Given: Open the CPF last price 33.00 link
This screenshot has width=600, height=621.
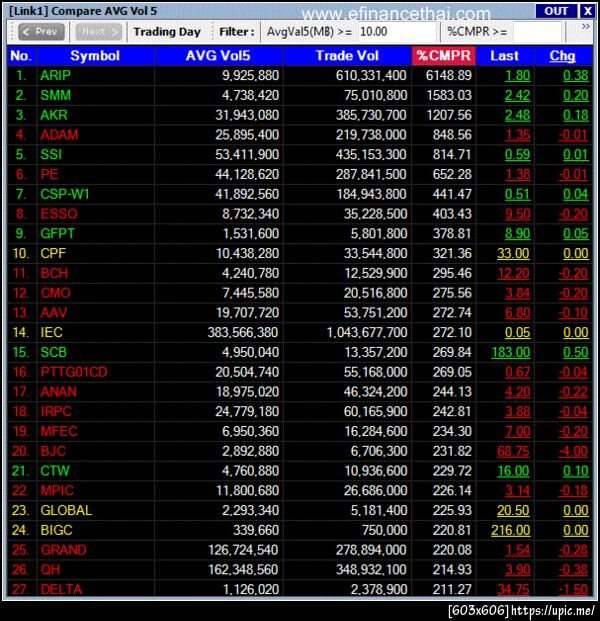Looking at the screenshot, I should coord(514,253).
